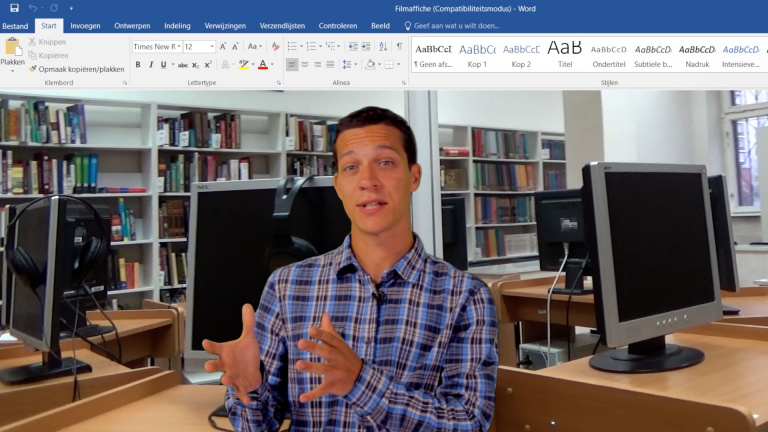Click the Plakken (paste) clipboard icon
This screenshot has width=768, height=432.
tap(12, 48)
